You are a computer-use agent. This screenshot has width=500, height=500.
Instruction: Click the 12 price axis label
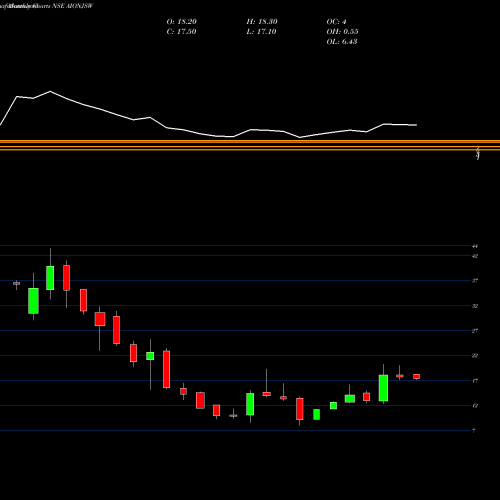coord(475,406)
